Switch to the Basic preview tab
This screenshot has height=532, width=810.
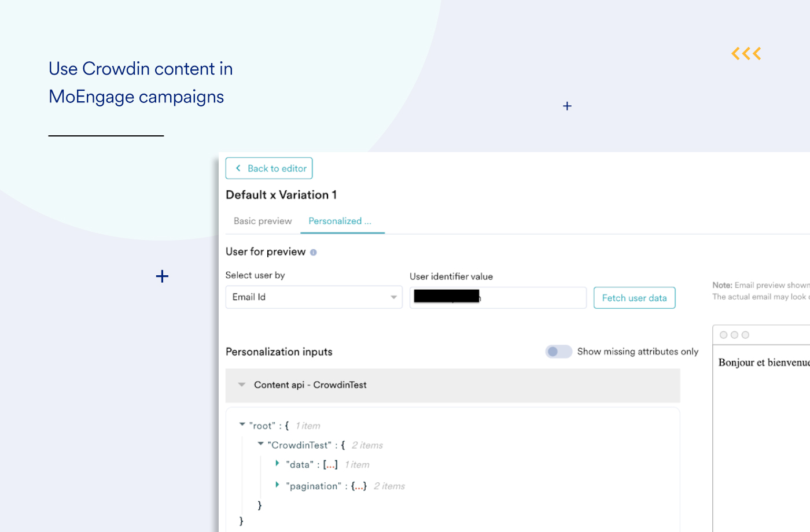coord(263,221)
